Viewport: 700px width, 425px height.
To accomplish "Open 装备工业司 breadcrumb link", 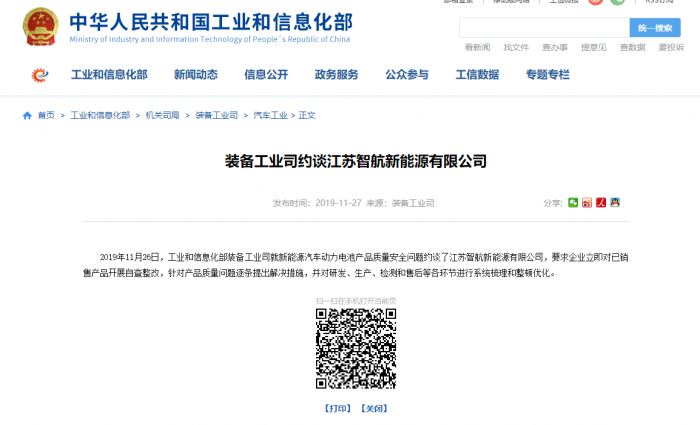I will 217,116.
